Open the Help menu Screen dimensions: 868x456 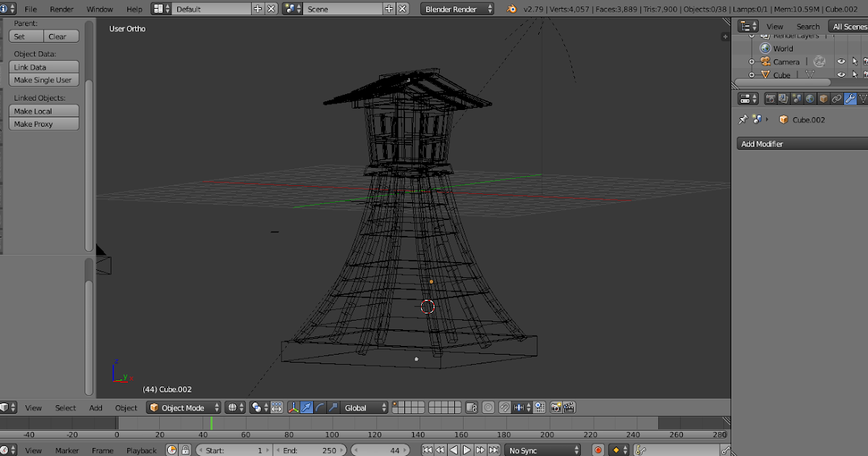135,9
